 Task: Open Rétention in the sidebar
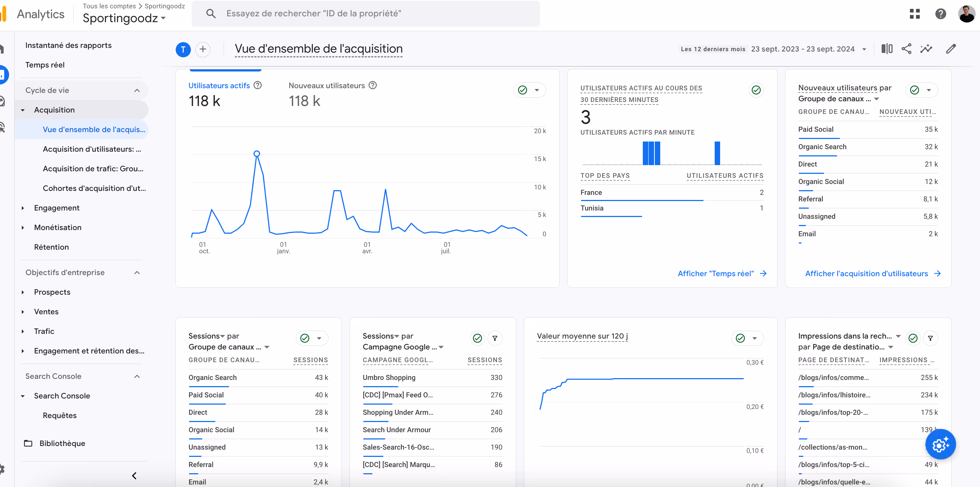pos(51,247)
